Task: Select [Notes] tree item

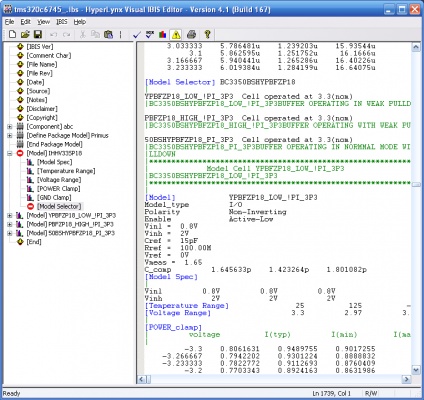Action: tap(37, 100)
